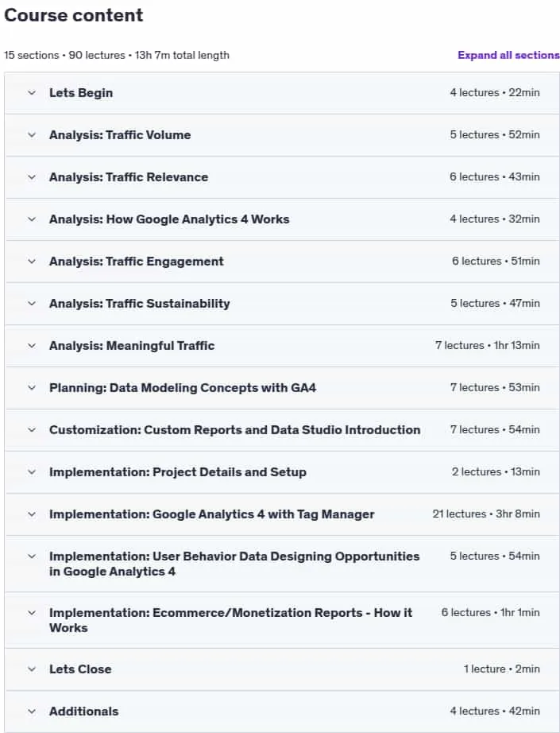Click chevron for Data Modeling Concepts with GA4
The width and height of the screenshot is (560, 733).
point(32,388)
